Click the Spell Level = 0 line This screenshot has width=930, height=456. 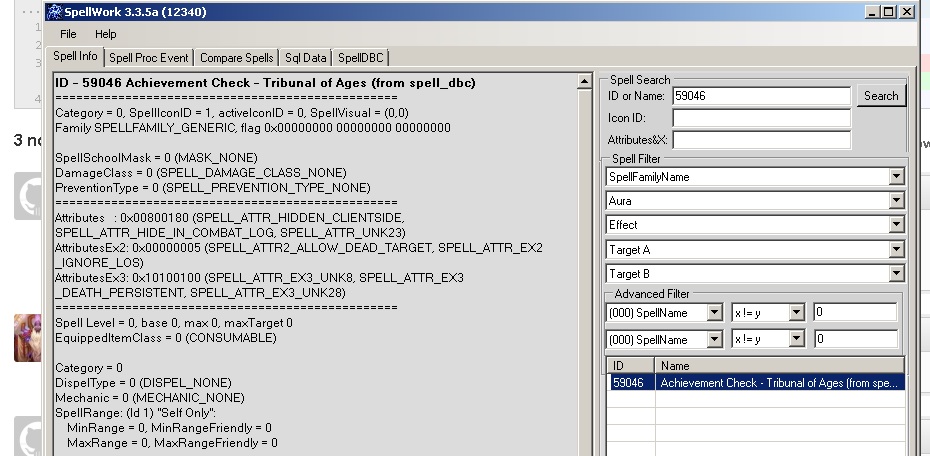174,323
